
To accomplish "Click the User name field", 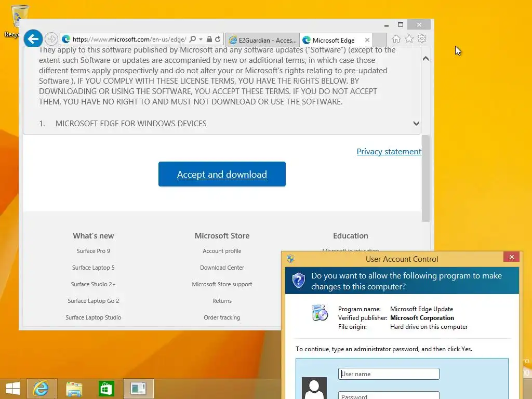I will [x=389, y=374].
